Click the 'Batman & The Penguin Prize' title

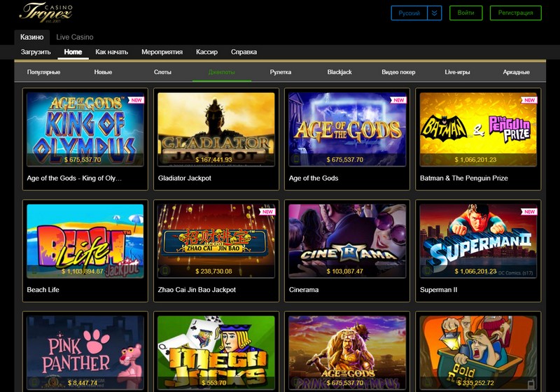point(464,178)
